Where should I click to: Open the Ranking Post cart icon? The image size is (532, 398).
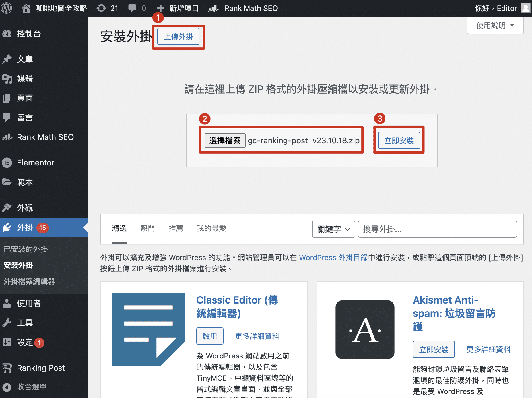tap(7, 368)
